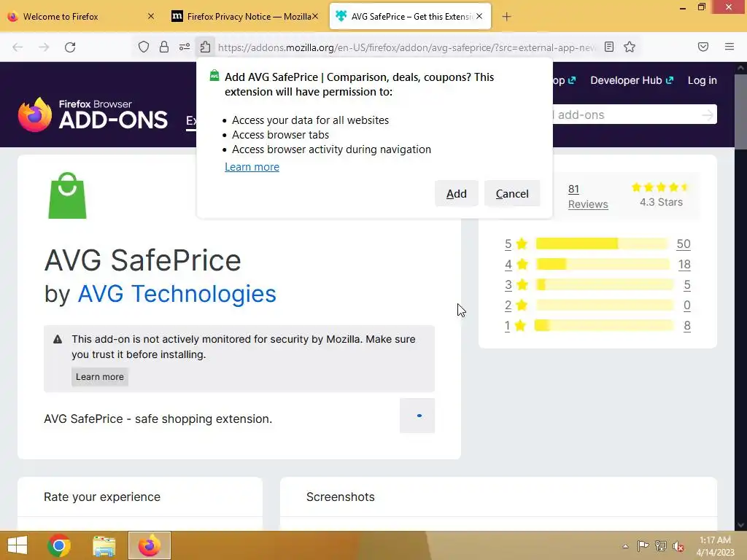
Task: Click the Forward navigation arrow
Action: [44, 47]
